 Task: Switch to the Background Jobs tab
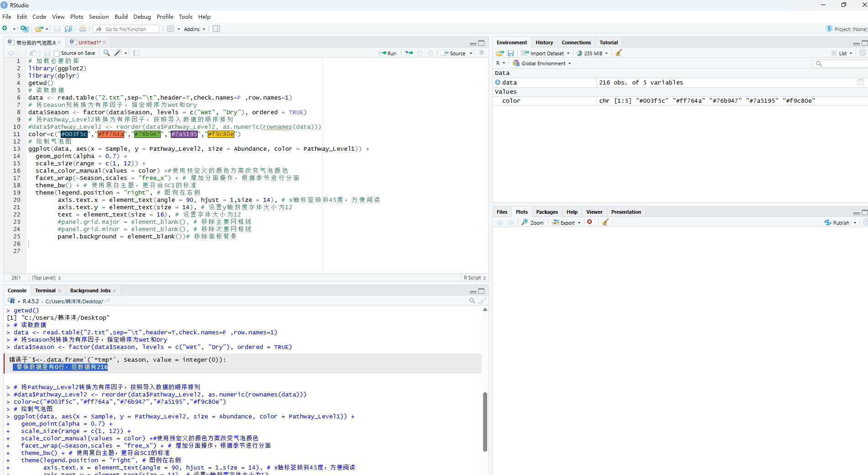coord(90,290)
